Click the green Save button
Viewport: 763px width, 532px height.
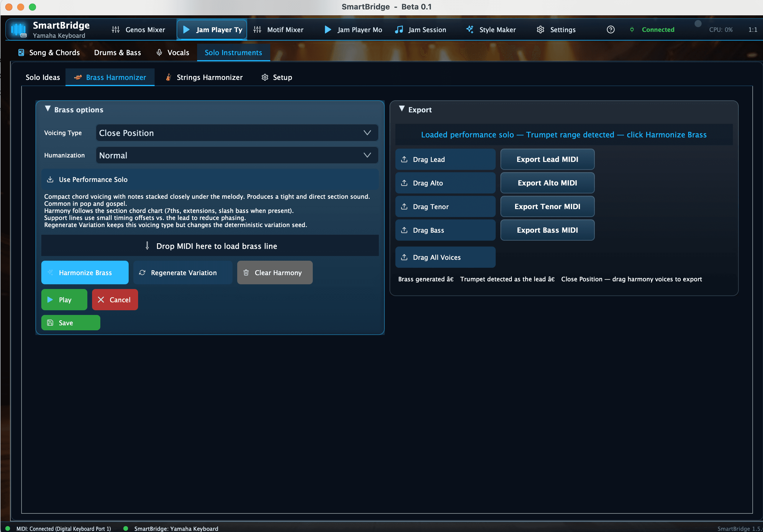[x=71, y=322]
